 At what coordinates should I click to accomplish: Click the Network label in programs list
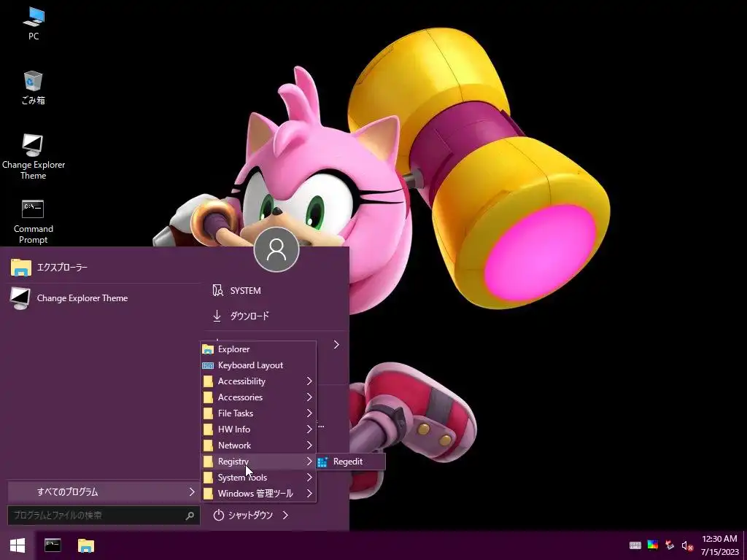tap(234, 446)
